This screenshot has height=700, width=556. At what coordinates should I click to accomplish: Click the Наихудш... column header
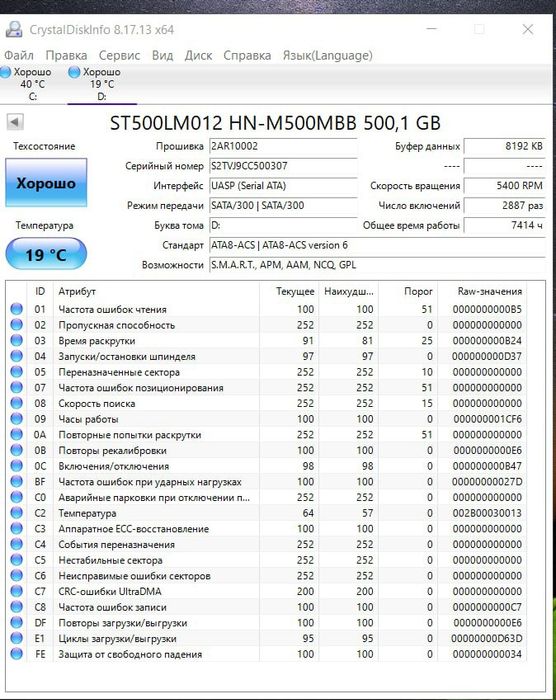[x=348, y=292]
